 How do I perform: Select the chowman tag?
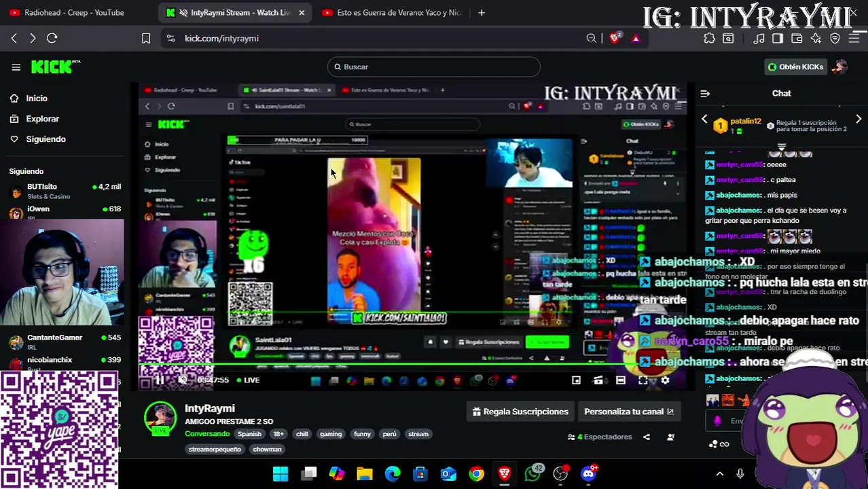tap(267, 449)
